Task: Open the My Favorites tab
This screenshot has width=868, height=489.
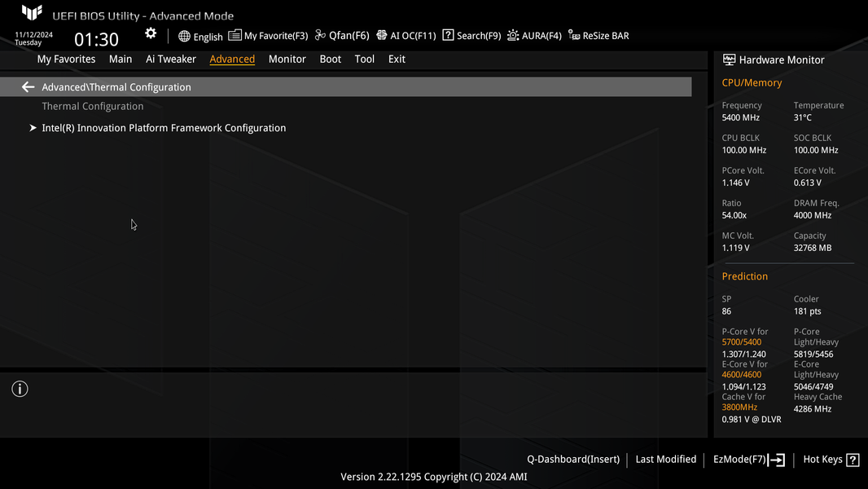Action: click(x=67, y=59)
